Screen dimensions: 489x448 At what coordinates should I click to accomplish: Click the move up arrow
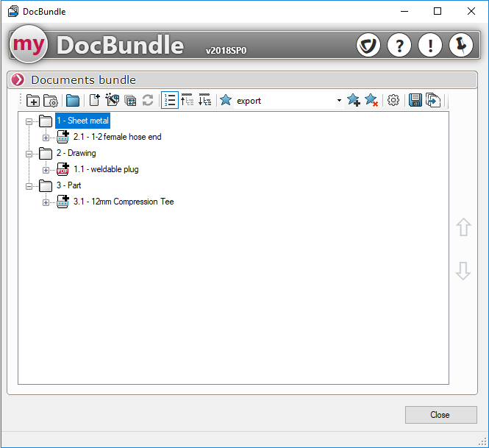(463, 227)
